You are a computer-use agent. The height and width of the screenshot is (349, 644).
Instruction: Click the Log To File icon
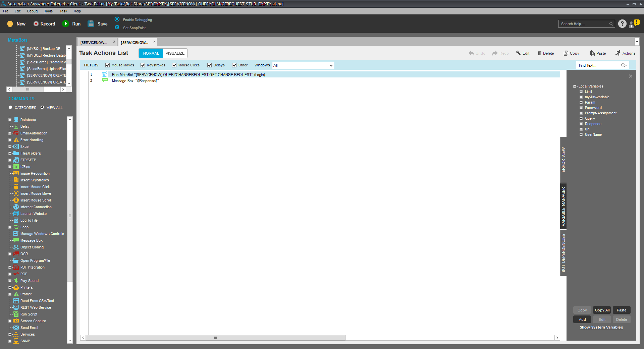(x=16, y=220)
